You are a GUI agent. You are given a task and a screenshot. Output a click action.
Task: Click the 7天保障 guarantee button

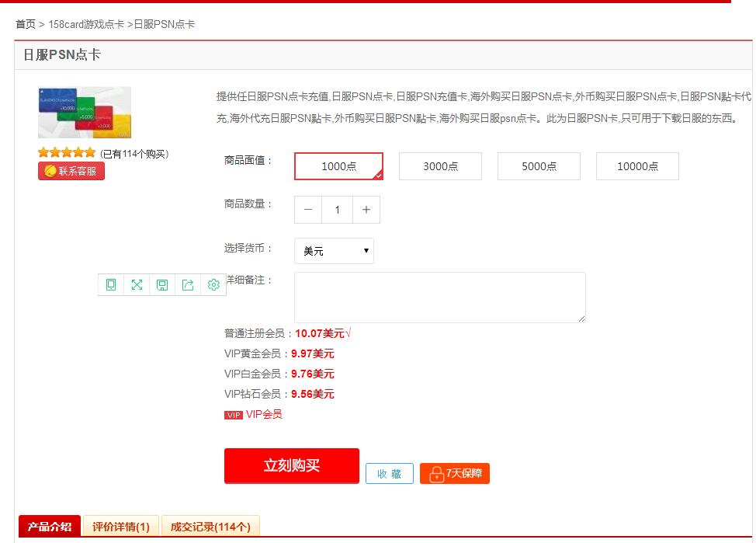point(455,474)
